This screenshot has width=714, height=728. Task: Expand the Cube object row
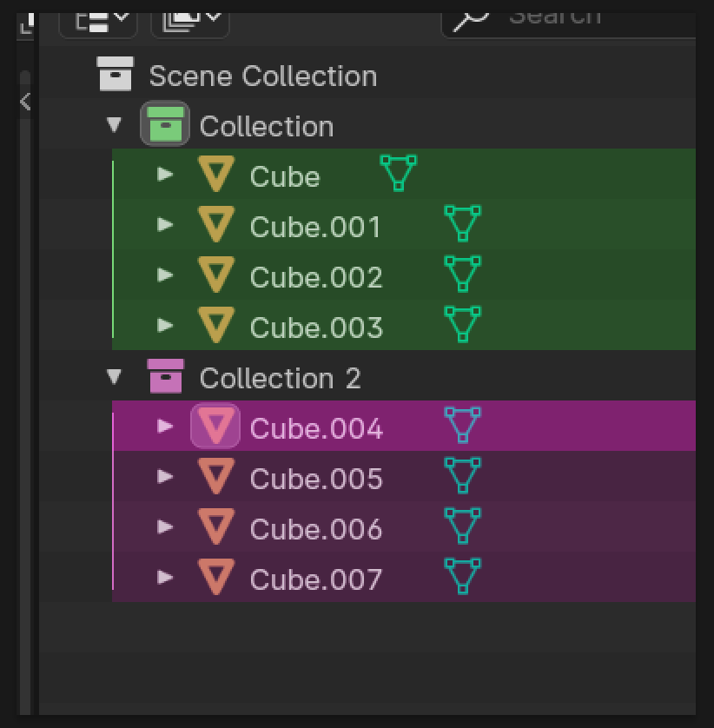pos(165,174)
